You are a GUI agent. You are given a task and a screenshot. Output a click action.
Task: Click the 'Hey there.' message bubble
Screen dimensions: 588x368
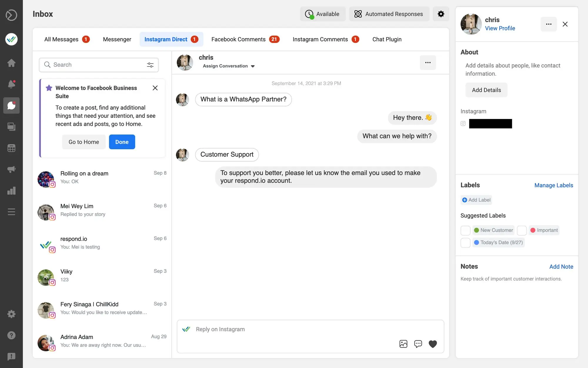click(x=412, y=118)
